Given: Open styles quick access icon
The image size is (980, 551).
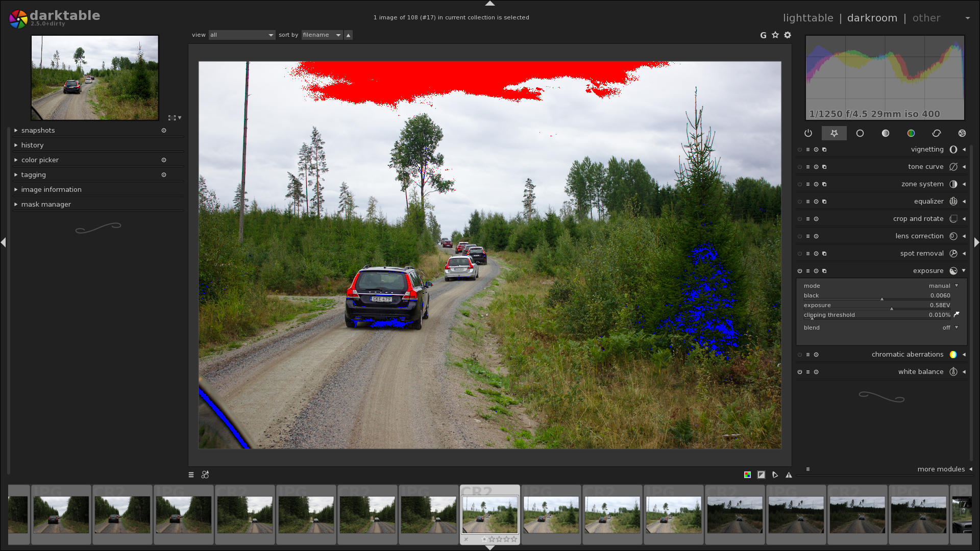Looking at the screenshot, I should click(x=205, y=475).
